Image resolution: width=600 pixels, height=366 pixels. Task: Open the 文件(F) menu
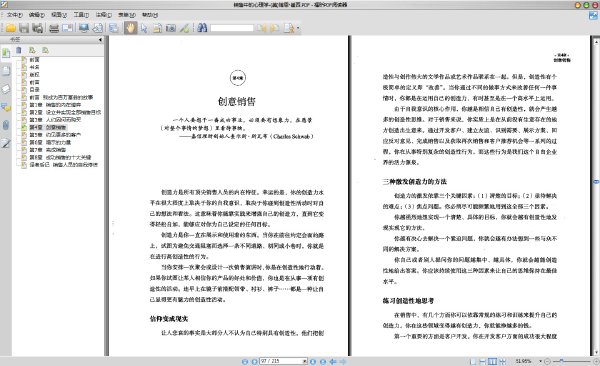(15, 15)
